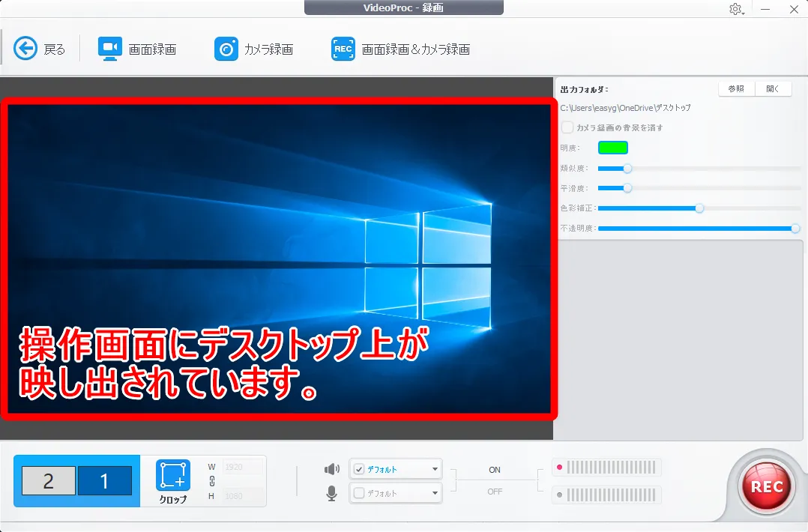This screenshot has height=532, width=808.
Task: Click the H height field
Action: coord(243,496)
